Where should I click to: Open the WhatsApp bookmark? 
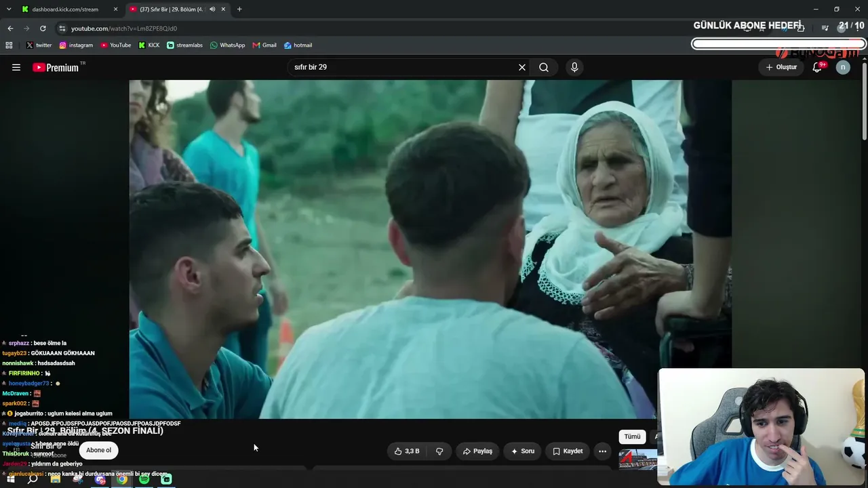coord(228,45)
